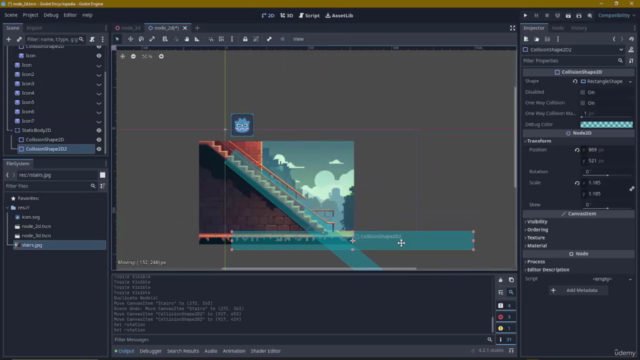Click the Add Metadata button
The height and width of the screenshot is (360, 640).
coord(579,290)
